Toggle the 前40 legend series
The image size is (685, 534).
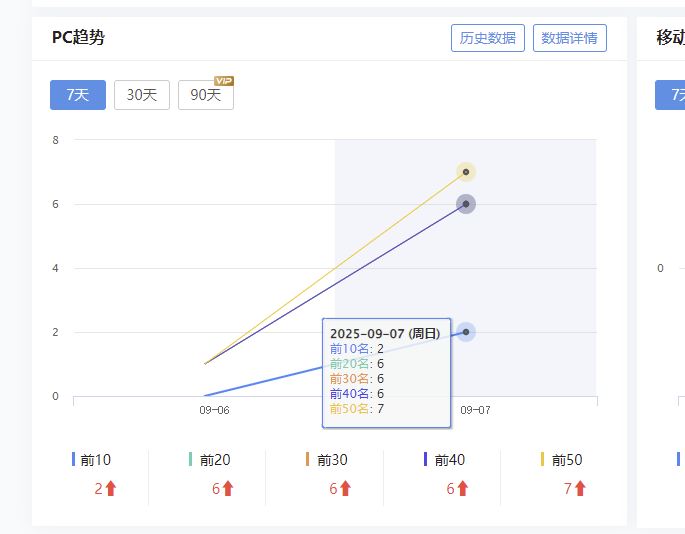coord(444,460)
